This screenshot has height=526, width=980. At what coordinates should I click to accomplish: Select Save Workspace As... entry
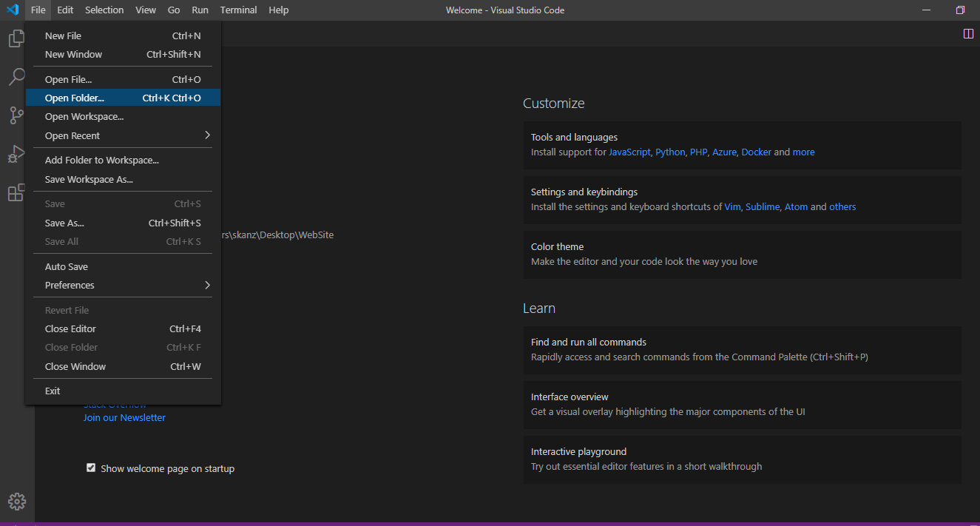(x=123, y=179)
